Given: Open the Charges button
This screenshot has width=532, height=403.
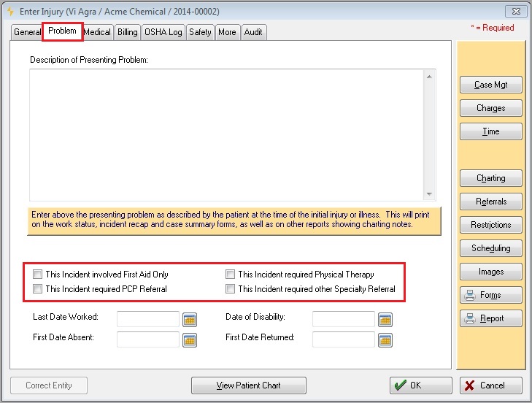Looking at the screenshot, I should 490,108.
